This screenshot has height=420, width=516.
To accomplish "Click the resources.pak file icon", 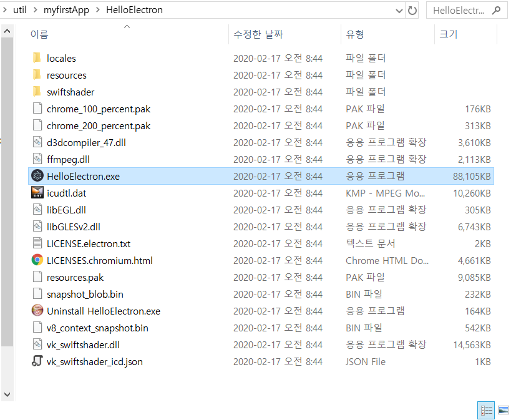I will (x=37, y=277).
